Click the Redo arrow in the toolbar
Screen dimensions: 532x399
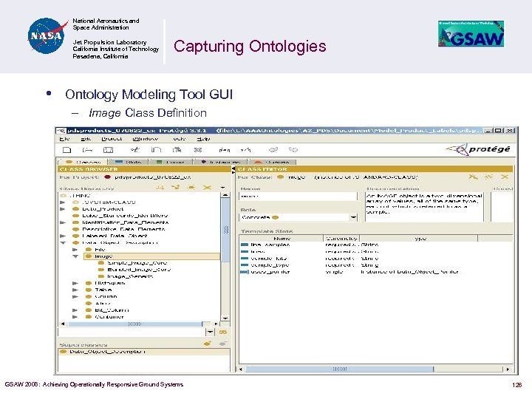(x=293, y=149)
